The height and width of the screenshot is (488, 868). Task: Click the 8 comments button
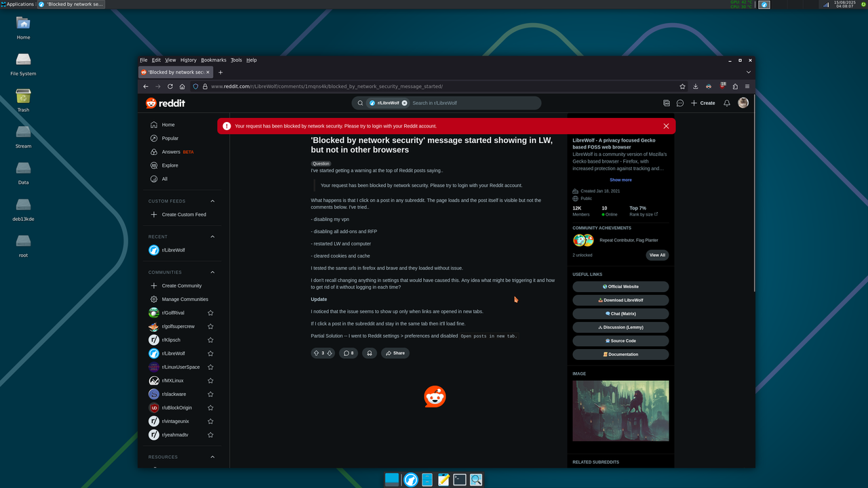[349, 353]
